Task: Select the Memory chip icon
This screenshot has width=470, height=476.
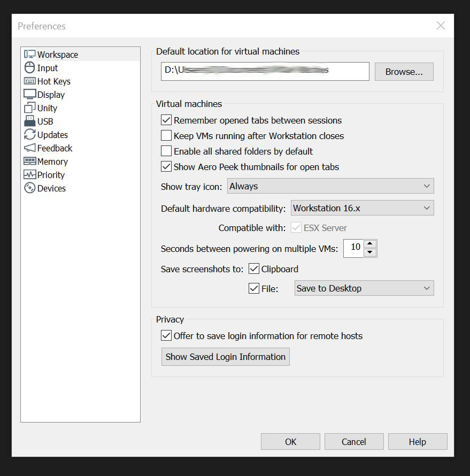Action: pyautogui.click(x=29, y=162)
